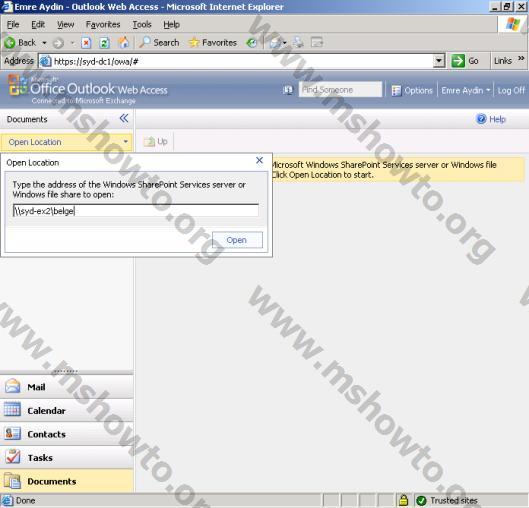
Task: Refresh the page with Refresh icon
Action: (x=104, y=43)
